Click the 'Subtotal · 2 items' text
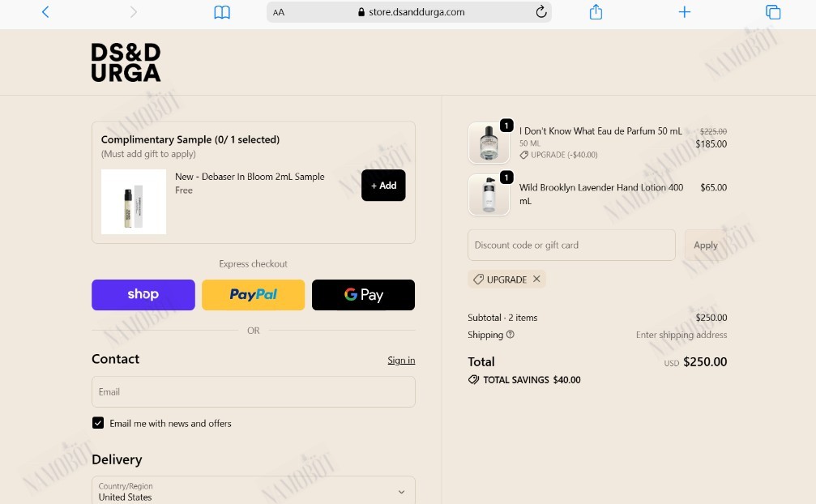The height and width of the screenshot is (504, 816). click(502, 318)
